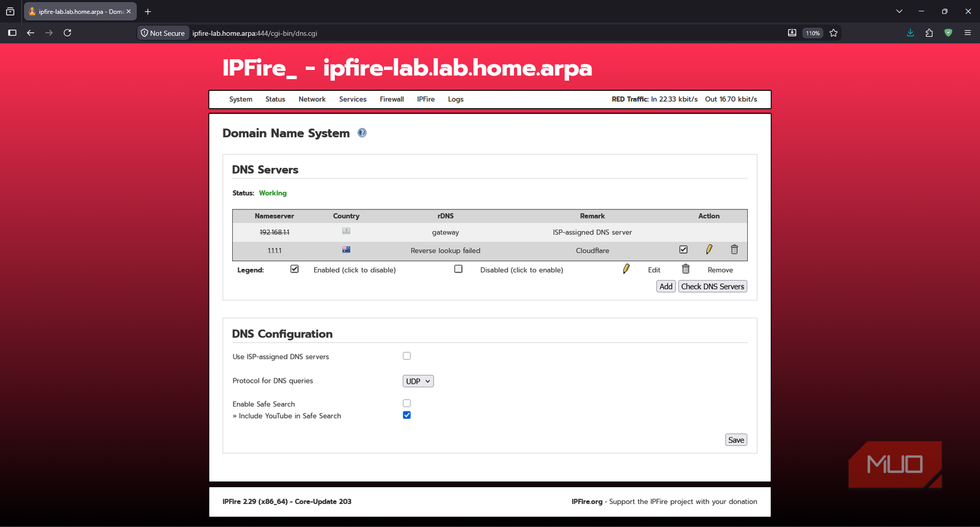Edit the Cloudflare 1.1.1.1 nameserver entry

click(x=709, y=250)
